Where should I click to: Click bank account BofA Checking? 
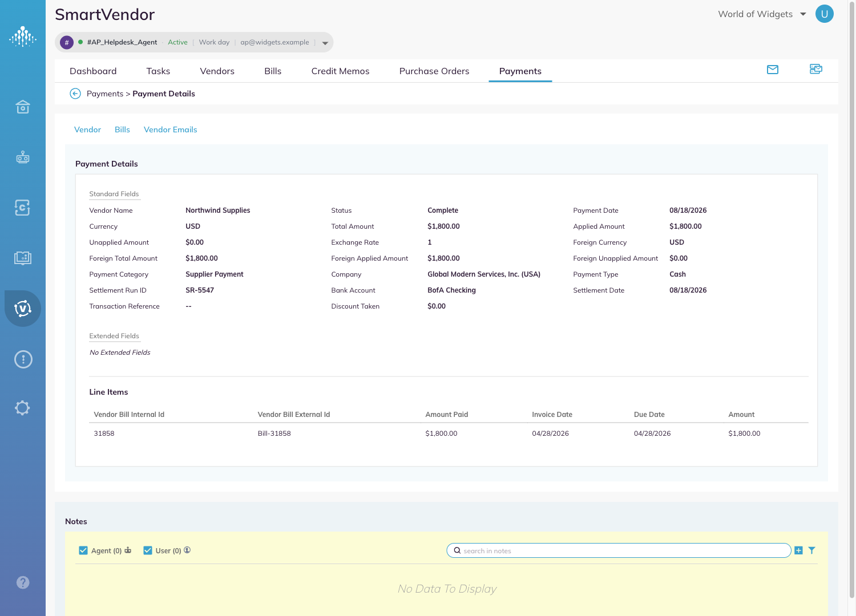[451, 290]
